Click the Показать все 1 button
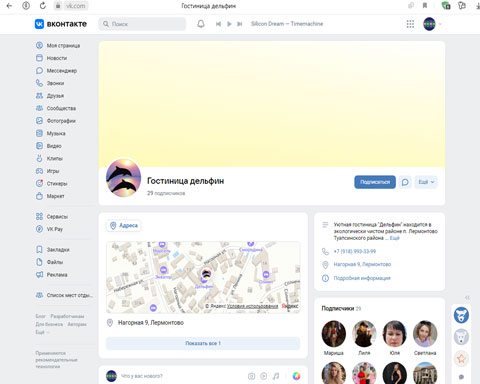 coord(203,343)
